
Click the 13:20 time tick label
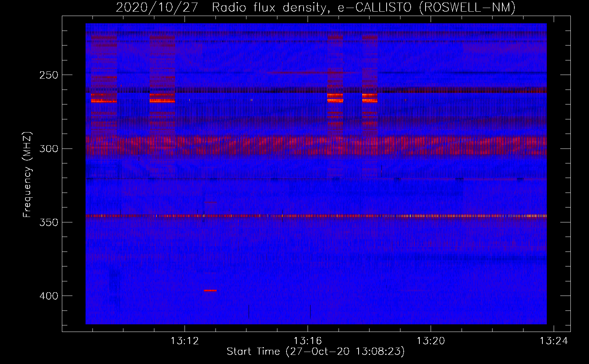tap(431, 341)
